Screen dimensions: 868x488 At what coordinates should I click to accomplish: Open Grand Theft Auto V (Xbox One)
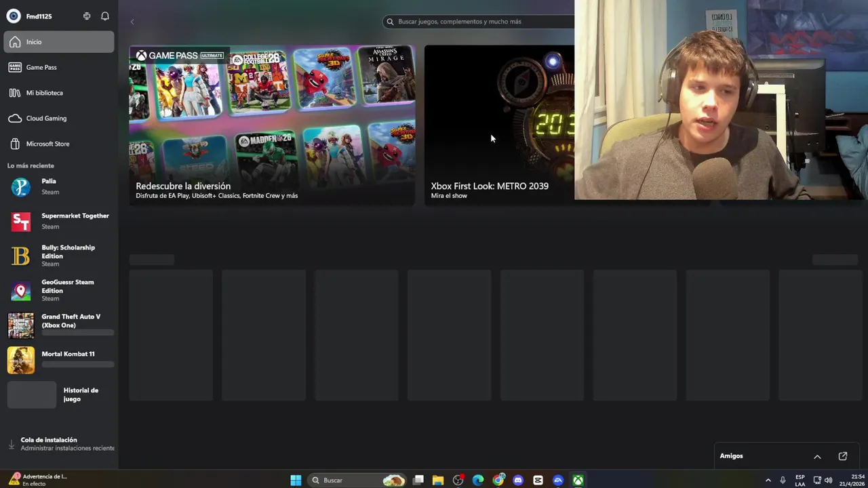tap(60, 325)
